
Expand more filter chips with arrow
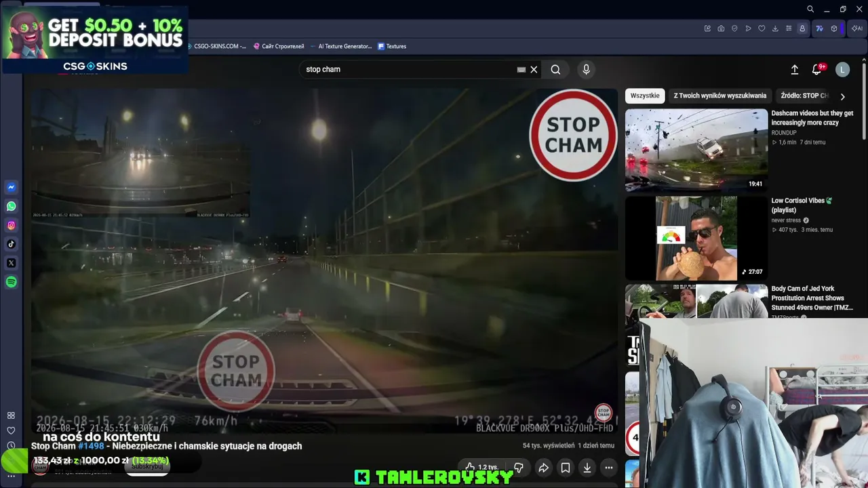pos(842,96)
